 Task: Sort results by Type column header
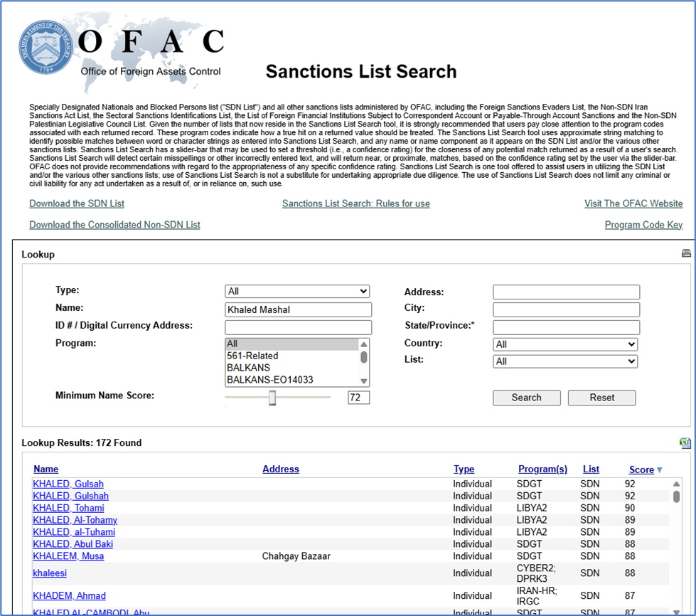click(x=464, y=469)
